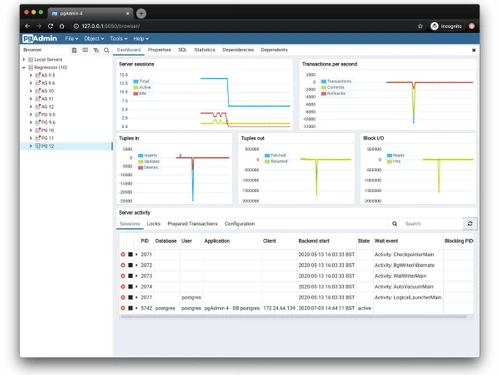
Task: Open the Object menu
Action: (94, 39)
